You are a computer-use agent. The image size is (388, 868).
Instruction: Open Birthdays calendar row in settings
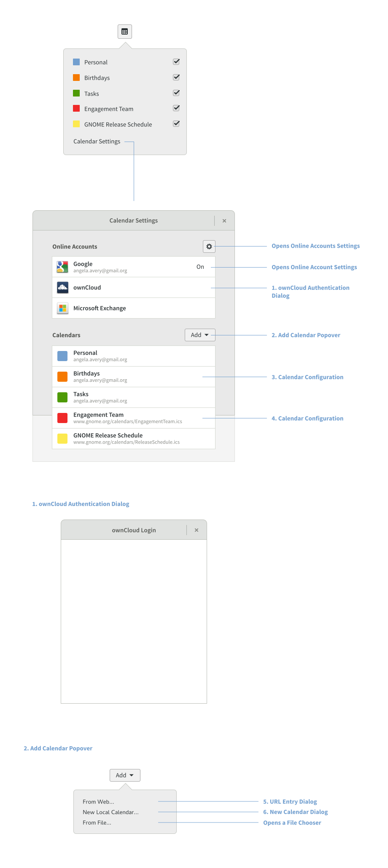pos(134,377)
